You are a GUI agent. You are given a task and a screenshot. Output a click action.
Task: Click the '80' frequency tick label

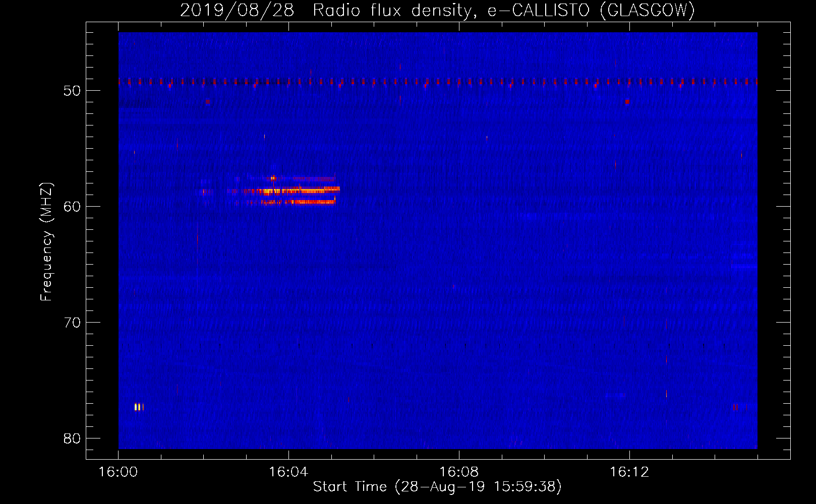(x=72, y=438)
